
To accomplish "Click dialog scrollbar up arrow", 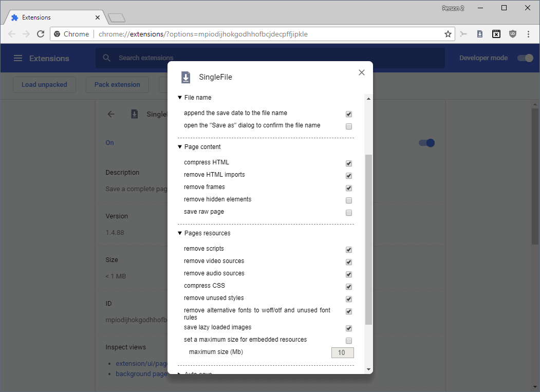I will tap(368, 99).
